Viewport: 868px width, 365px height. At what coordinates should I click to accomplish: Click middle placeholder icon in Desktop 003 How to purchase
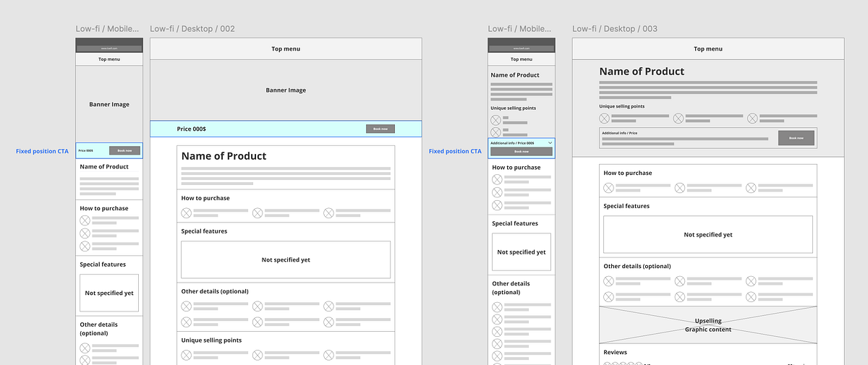pos(680,188)
